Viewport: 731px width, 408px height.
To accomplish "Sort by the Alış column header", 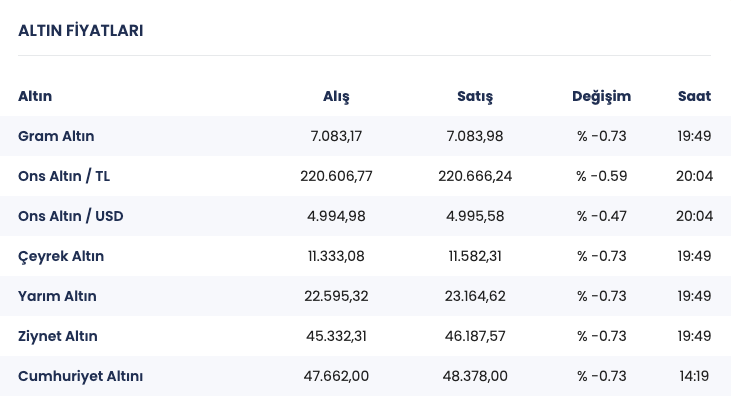I will point(336,96).
